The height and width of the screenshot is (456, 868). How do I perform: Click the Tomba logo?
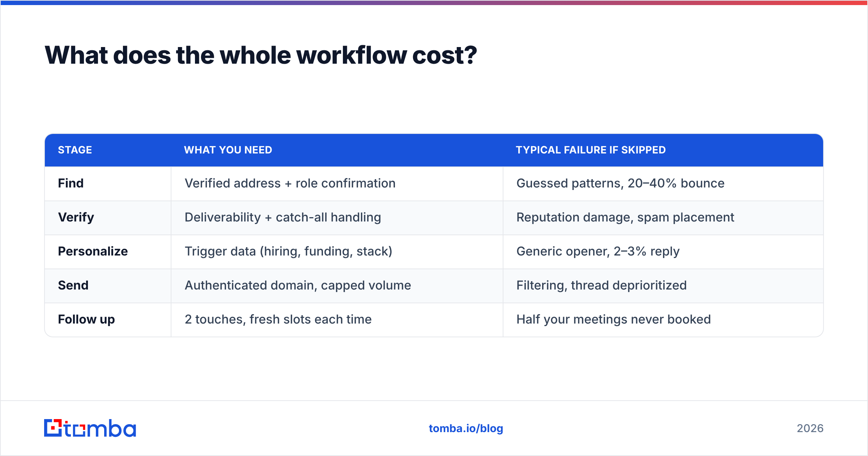[x=90, y=428]
